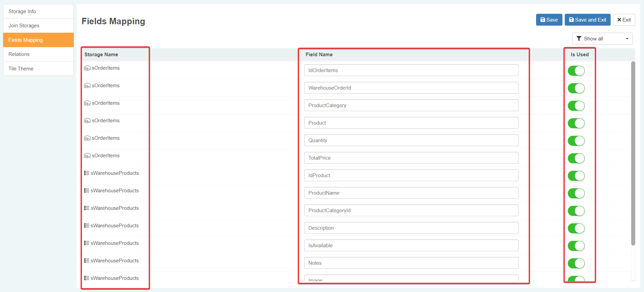Click into the Product field name input
The height and width of the screenshot is (292, 644).
coord(411,123)
